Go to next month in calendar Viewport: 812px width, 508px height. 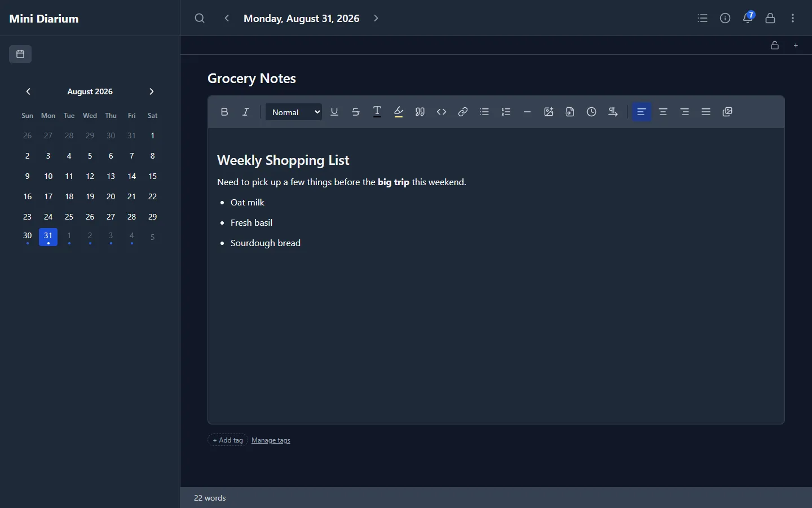[151, 91]
